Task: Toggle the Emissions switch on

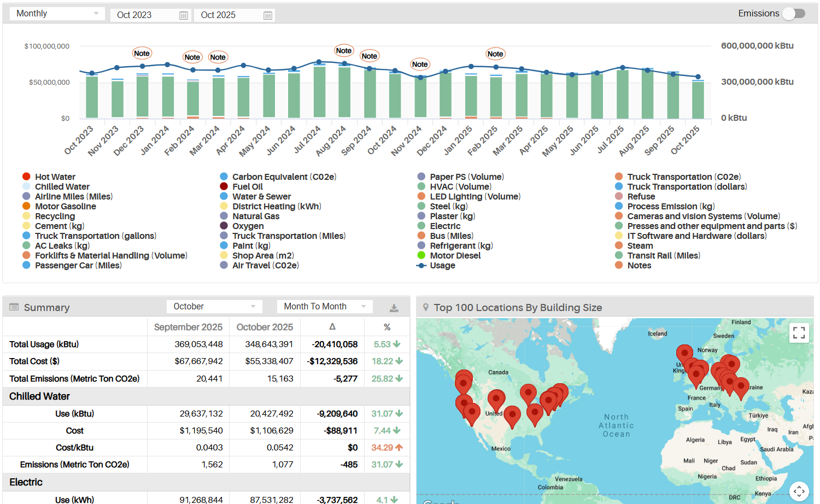Action: [x=794, y=14]
